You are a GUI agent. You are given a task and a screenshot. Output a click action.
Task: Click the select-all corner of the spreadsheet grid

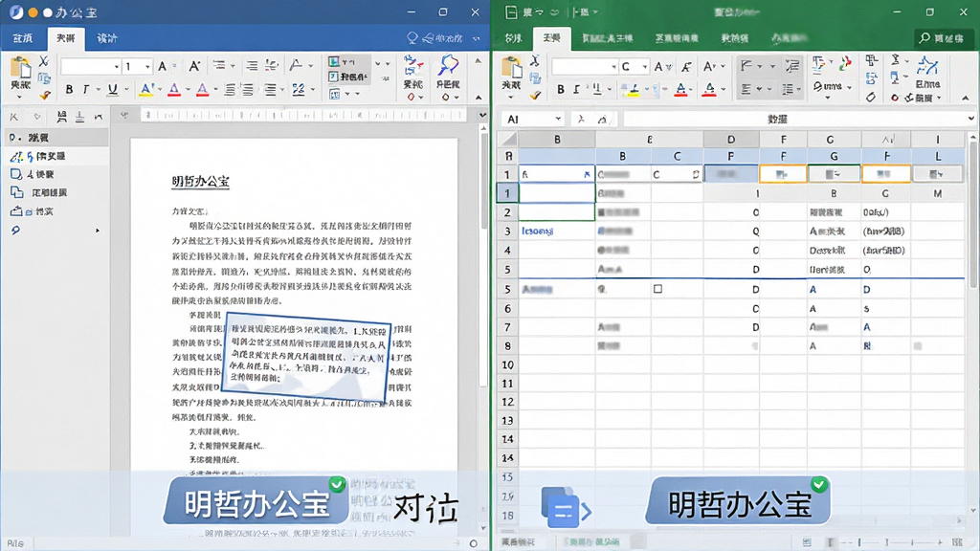(508, 139)
